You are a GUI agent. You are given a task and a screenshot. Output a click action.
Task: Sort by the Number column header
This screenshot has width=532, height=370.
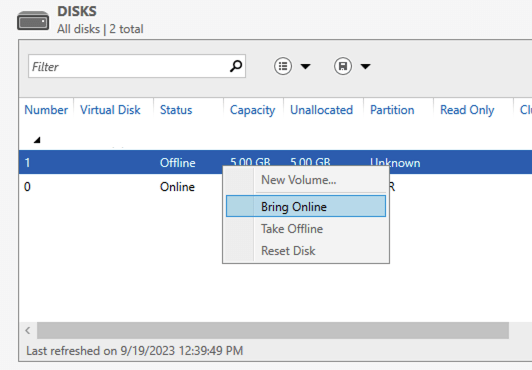[x=46, y=110]
